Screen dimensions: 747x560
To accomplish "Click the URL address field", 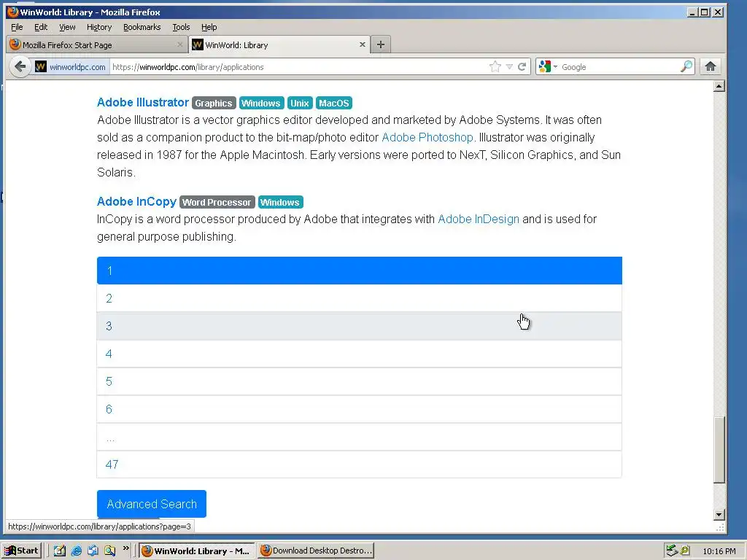I will pos(299,66).
